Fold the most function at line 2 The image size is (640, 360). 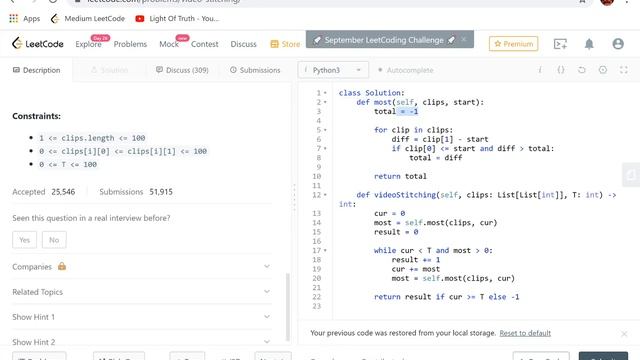pyautogui.click(x=325, y=102)
